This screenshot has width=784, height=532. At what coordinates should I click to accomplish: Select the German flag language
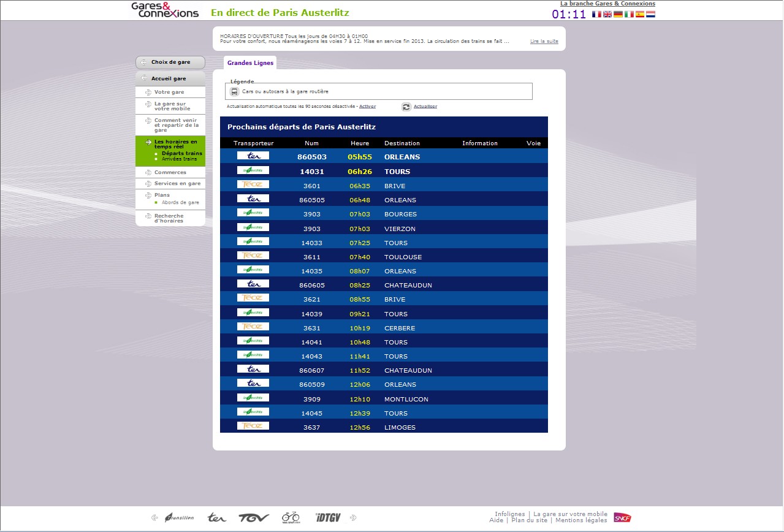point(618,14)
